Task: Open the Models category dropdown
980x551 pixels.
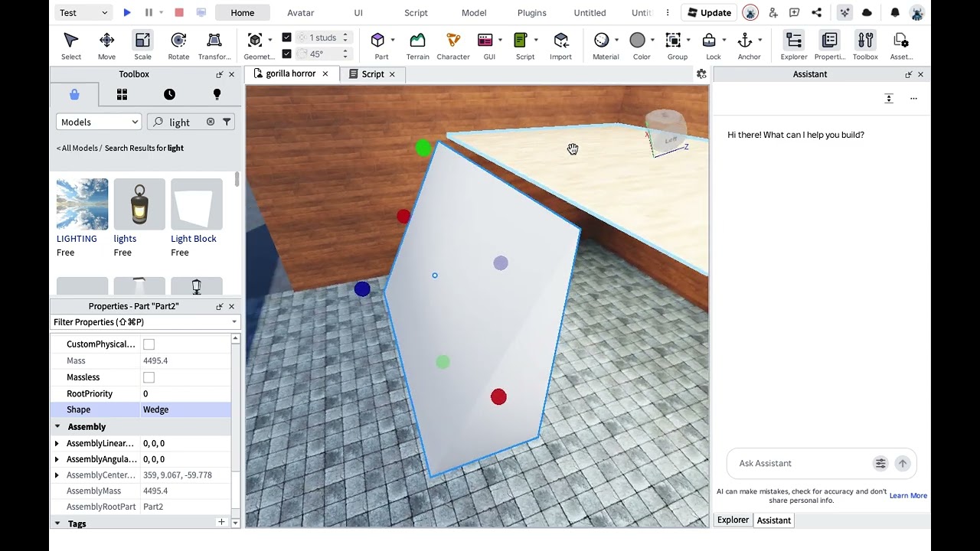Action: (99, 122)
